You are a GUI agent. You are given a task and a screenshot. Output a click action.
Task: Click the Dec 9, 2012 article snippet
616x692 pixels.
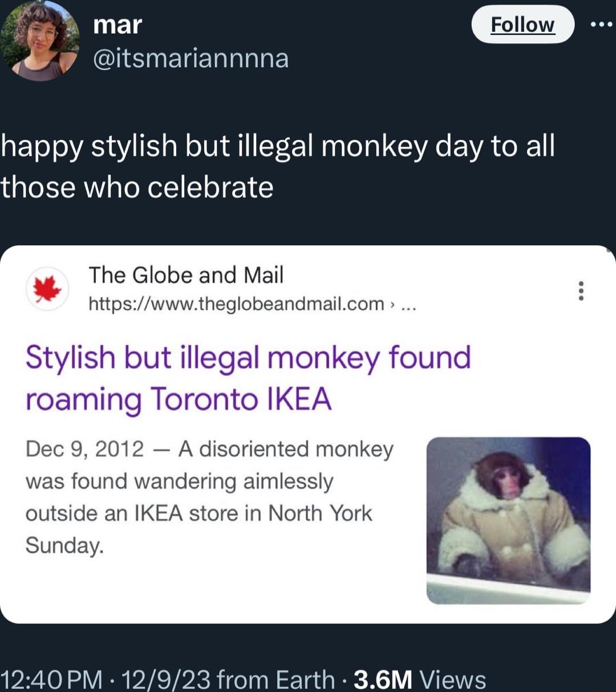[200, 497]
